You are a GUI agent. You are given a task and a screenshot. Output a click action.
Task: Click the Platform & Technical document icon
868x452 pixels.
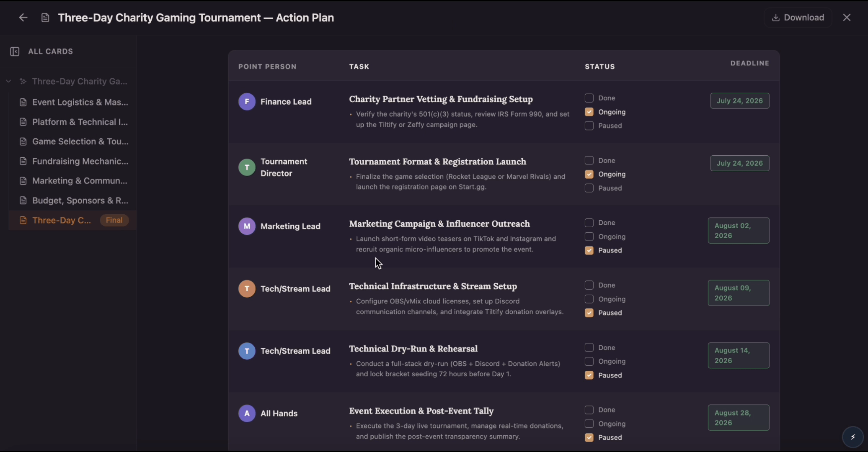(23, 122)
